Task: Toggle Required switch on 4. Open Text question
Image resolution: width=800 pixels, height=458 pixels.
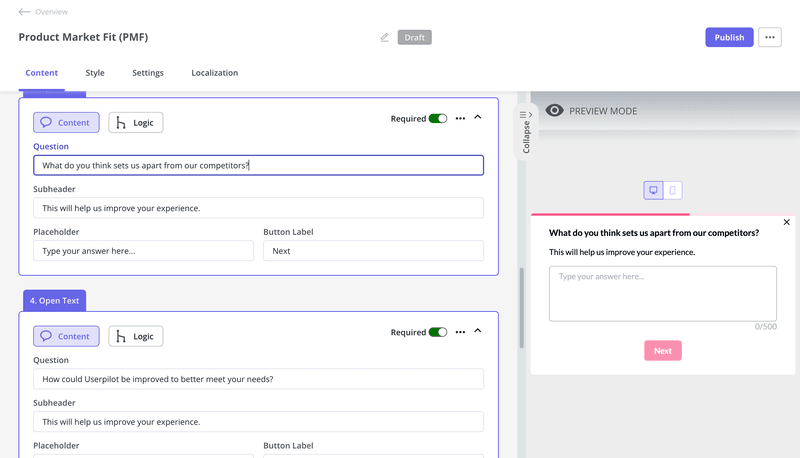Action: pyautogui.click(x=438, y=332)
